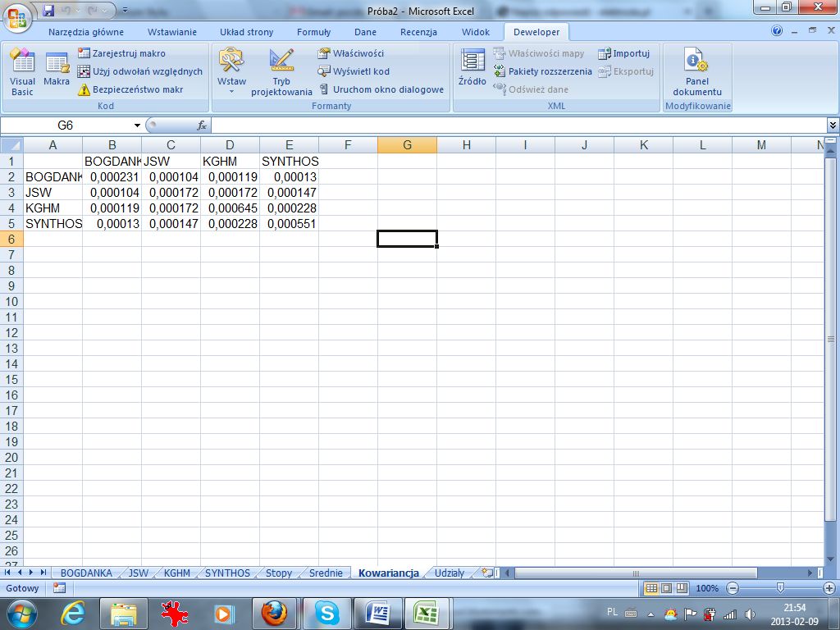Expand the formula bar
This screenshot has height=630, width=840.
[x=833, y=126]
